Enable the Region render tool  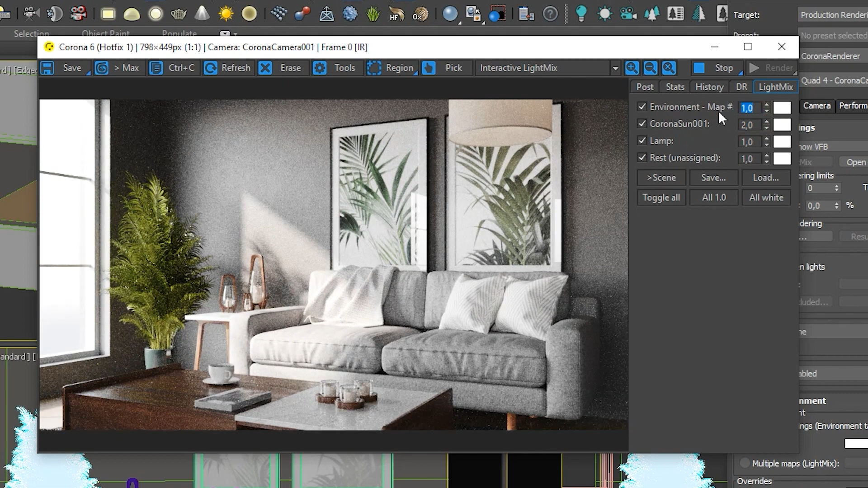click(391, 68)
